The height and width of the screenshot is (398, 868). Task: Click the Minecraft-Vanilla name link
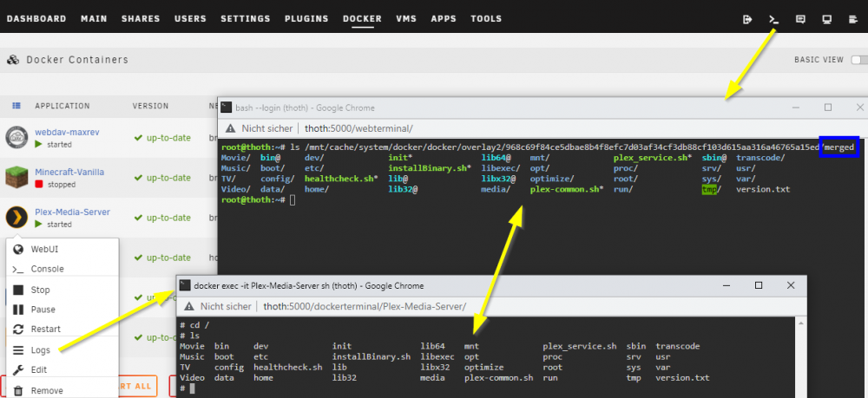pos(69,172)
